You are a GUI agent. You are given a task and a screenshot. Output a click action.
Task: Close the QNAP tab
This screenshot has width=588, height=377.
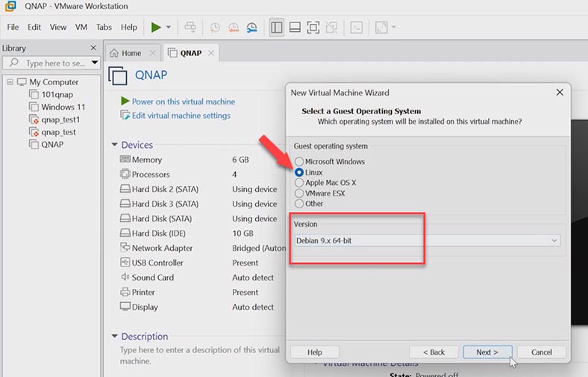pyautogui.click(x=211, y=53)
